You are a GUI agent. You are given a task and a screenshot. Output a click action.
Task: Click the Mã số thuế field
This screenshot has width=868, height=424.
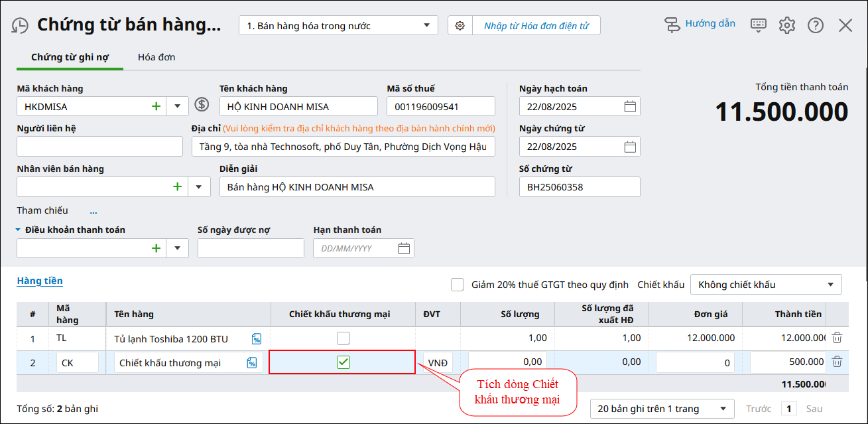(x=441, y=106)
